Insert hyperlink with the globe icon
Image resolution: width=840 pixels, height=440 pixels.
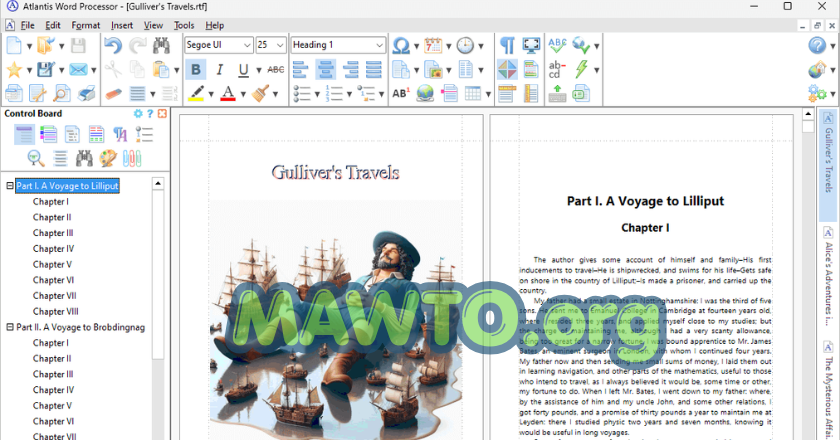pos(425,94)
